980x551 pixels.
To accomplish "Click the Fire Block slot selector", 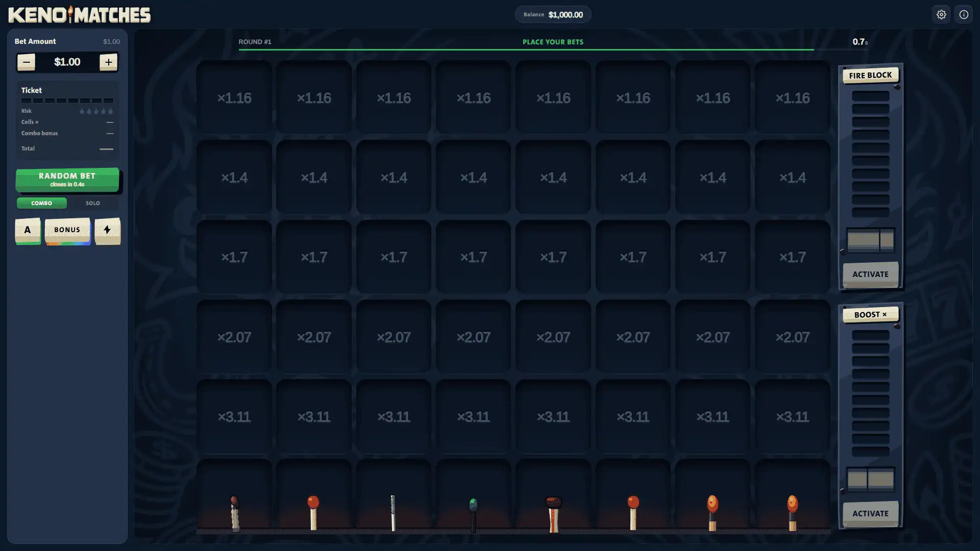I will pyautogui.click(x=870, y=240).
